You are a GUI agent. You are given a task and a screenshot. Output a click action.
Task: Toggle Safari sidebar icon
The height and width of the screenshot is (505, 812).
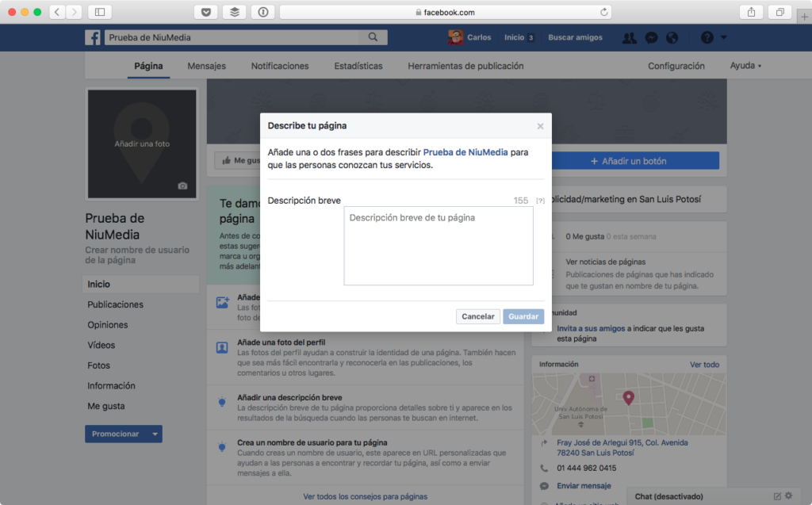click(x=100, y=12)
